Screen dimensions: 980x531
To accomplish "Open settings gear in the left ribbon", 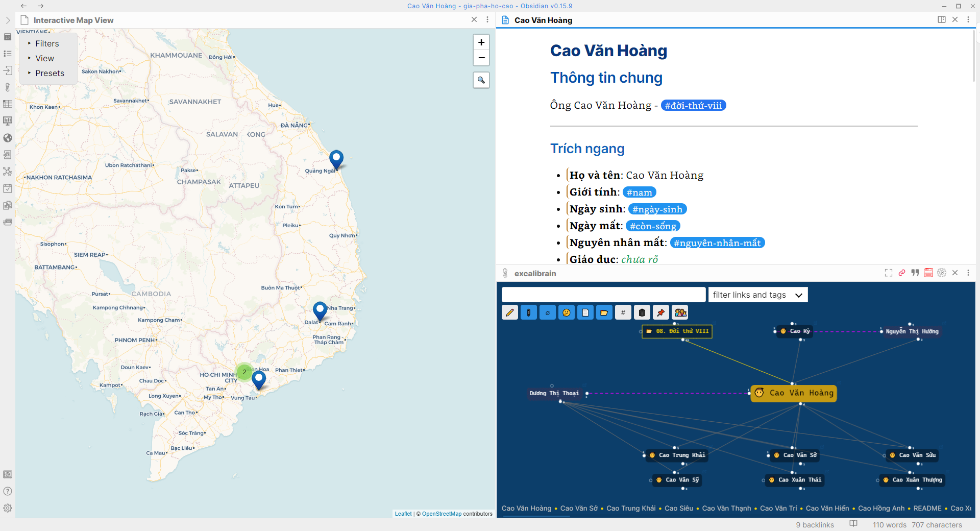I will [8, 508].
